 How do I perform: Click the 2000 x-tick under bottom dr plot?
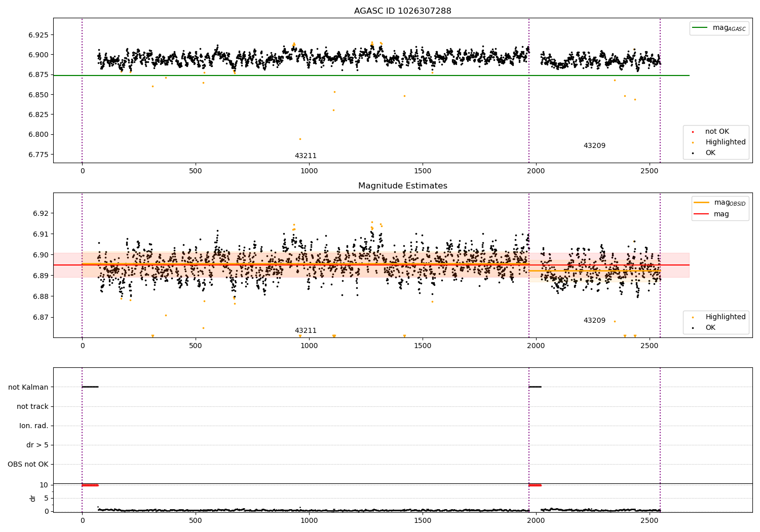pyautogui.click(x=536, y=520)
